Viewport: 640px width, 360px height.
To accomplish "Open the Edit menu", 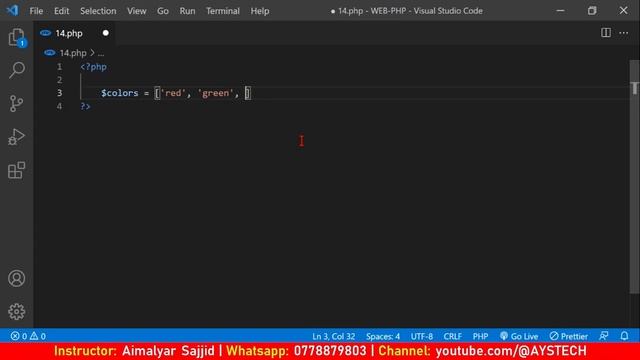I will pyautogui.click(x=62, y=11).
